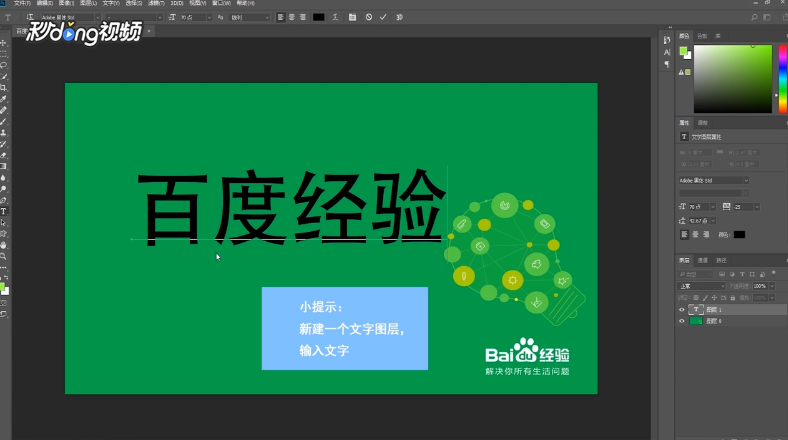Open the Create Warped Text dialog
788x440 pixels.
[335, 17]
